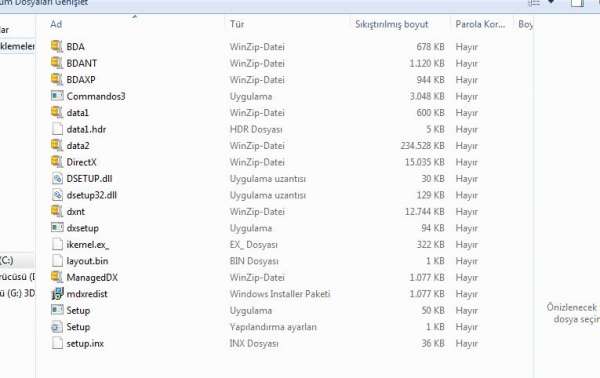Click the Commandos3 application icon

coord(57,96)
